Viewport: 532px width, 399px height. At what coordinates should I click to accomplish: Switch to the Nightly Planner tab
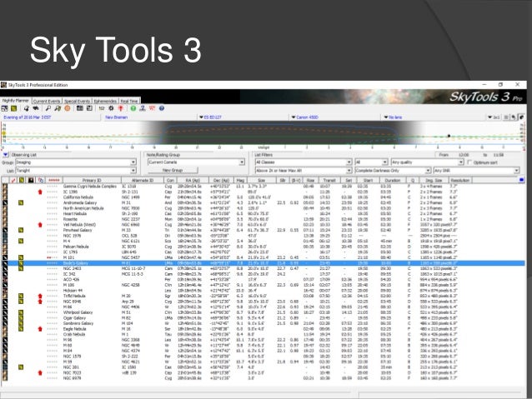coord(16,101)
